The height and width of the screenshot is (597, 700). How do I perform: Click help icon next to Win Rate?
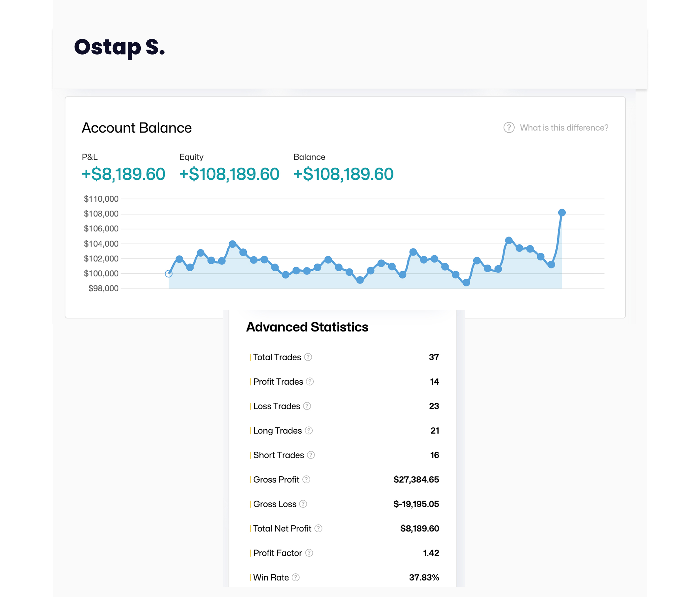296,577
